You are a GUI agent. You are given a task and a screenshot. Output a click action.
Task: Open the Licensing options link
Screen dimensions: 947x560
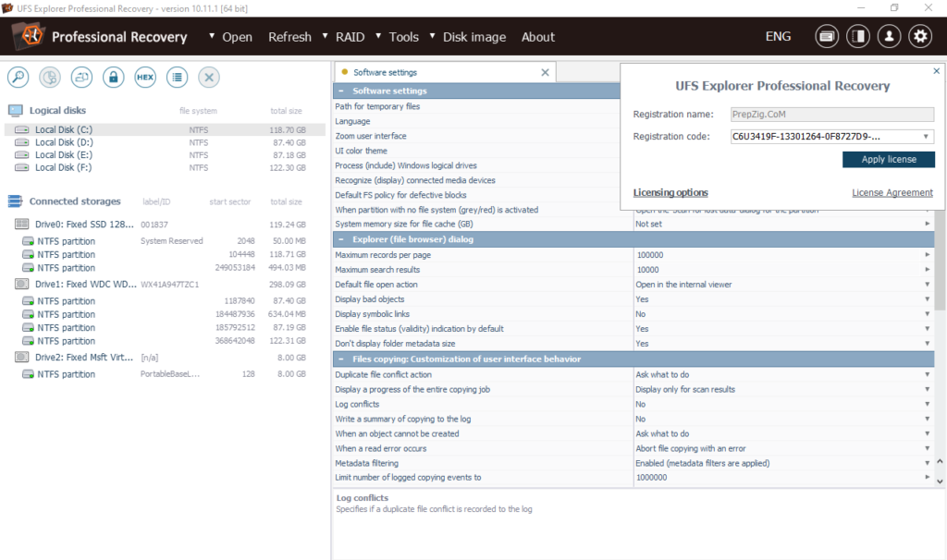670,192
